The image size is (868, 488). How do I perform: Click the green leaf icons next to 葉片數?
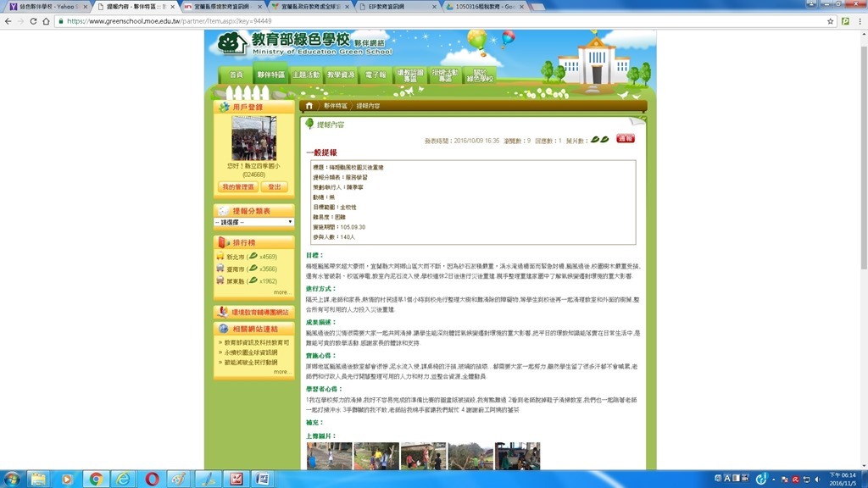pos(599,140)
